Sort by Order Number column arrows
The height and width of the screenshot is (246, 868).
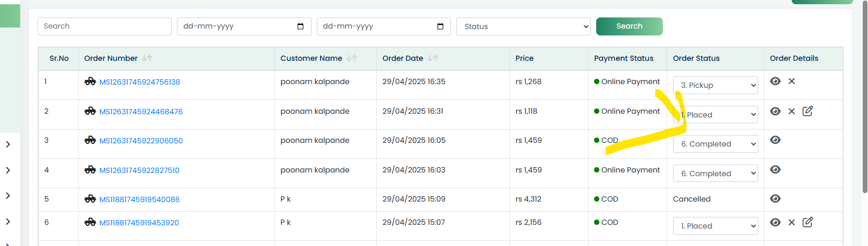point(147,58)
